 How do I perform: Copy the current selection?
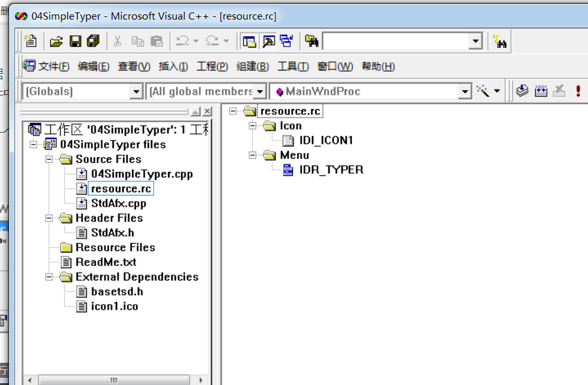pyautogui.click(x=138, y=41)
